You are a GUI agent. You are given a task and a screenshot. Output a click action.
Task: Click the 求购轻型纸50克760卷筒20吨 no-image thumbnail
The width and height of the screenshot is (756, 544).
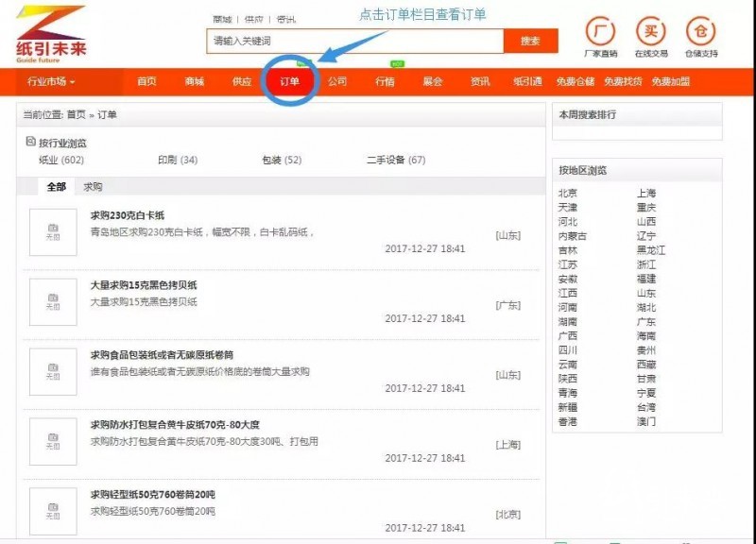pyautogui.click(x=53, y=511)
